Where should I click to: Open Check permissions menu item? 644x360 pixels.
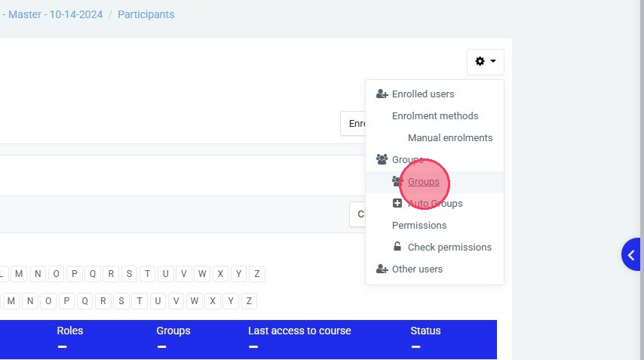(449, 247)
